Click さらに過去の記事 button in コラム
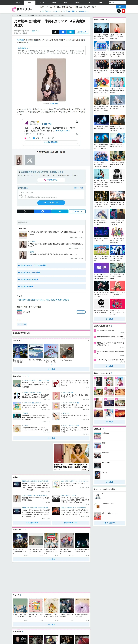The width and height of the screenshot is (138, 644). (32, 522)
